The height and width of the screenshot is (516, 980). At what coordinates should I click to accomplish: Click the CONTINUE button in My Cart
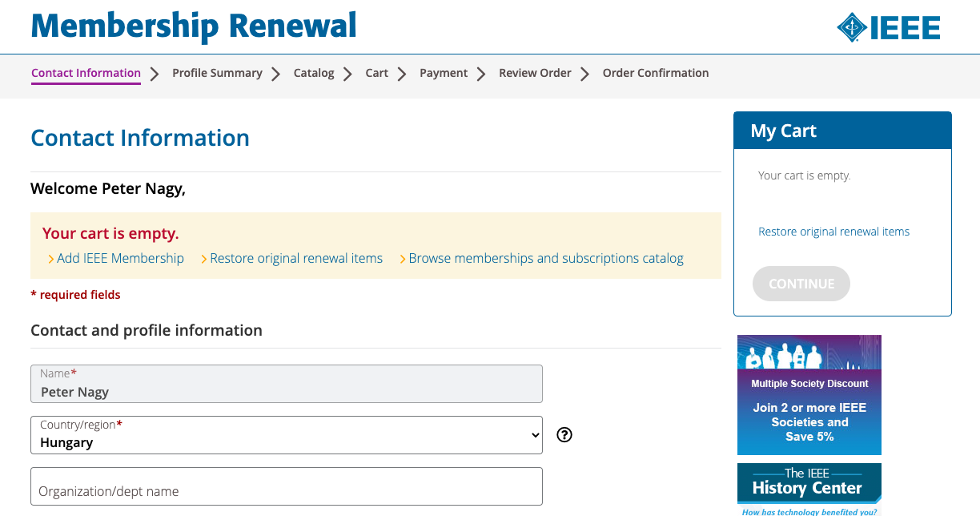coord(801,284)
